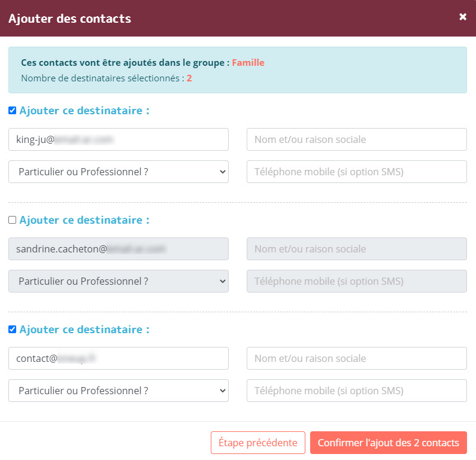
Task: Click name field next to king-ju email
Action: 357,139
